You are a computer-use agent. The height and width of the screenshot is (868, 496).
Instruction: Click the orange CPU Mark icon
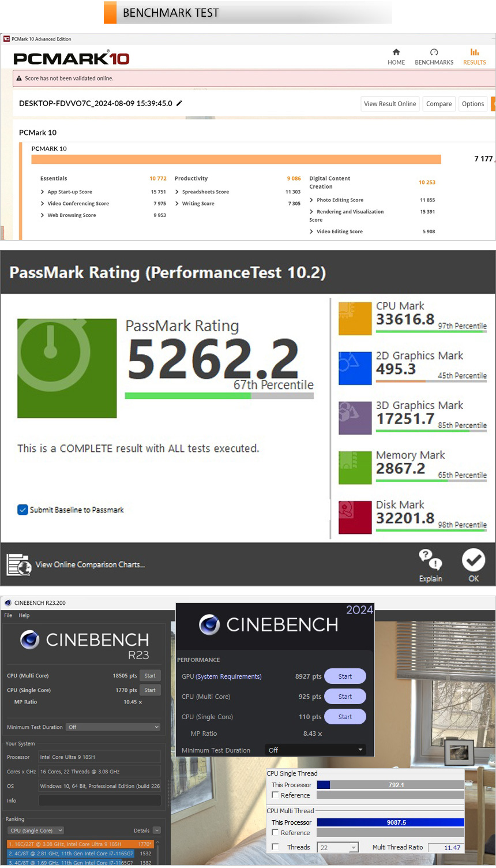tap(355, 318)
